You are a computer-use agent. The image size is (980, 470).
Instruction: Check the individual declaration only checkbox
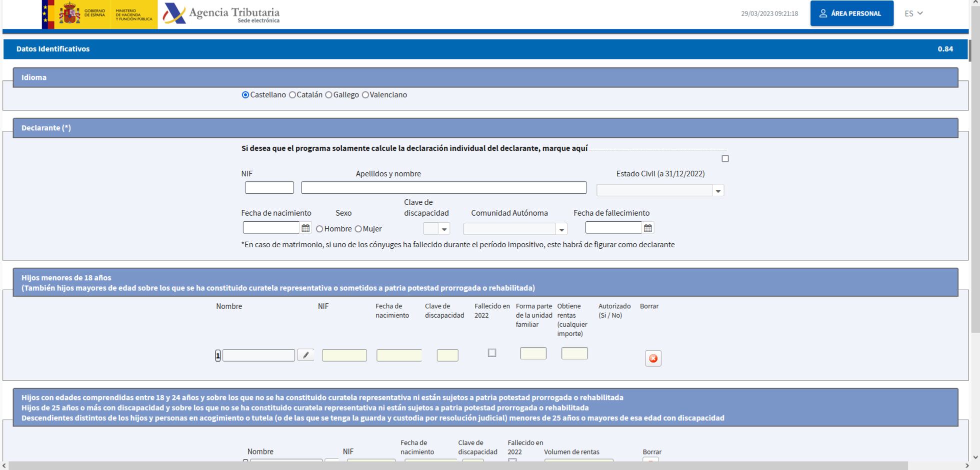tap(725, 158)
